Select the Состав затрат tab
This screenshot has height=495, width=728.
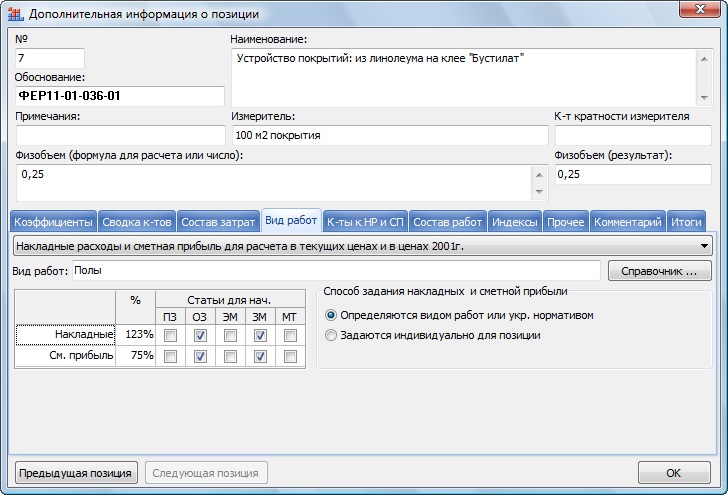(218, 222)
